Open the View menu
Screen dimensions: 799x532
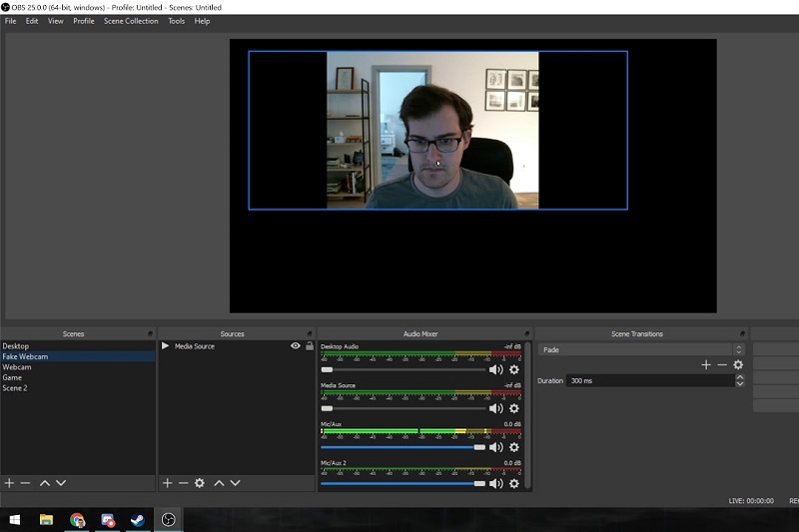coord(56,21)
